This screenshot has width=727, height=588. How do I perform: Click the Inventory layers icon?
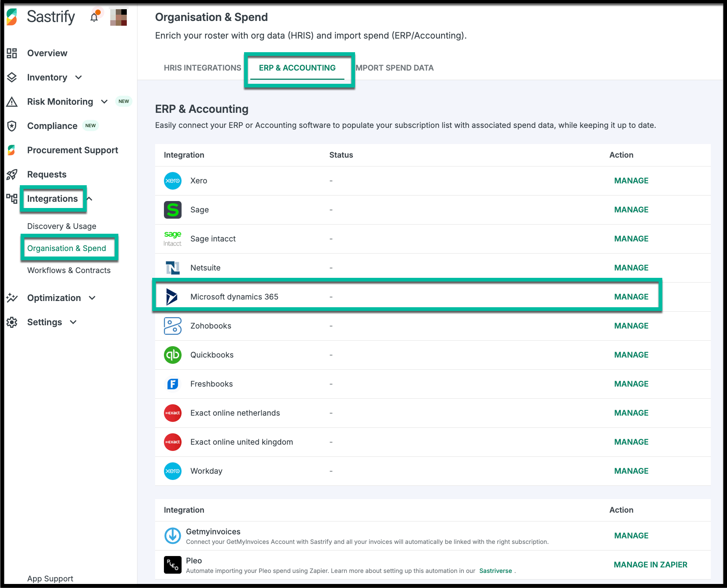(x=12, y=78)
